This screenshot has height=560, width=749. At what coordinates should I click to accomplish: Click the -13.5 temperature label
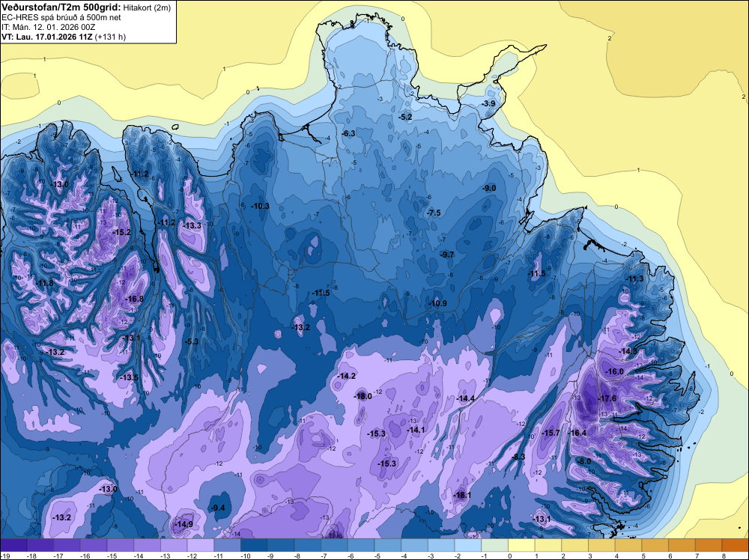(129, 377)
